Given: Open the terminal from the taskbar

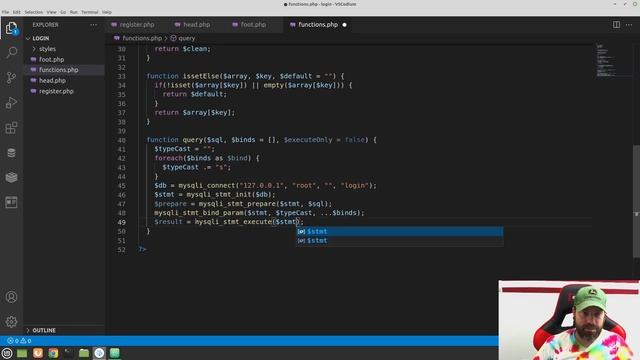Looking at the screenshot, I should [x=69, y=353].
